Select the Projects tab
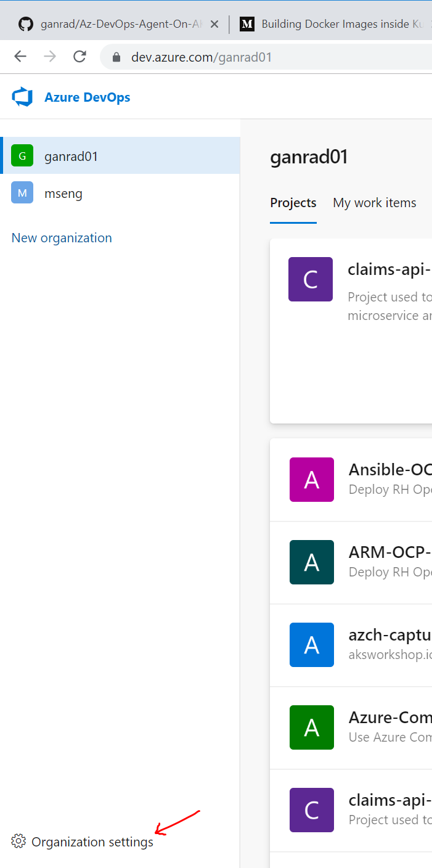This screenshot has width=432, height=868. [293, 203]
